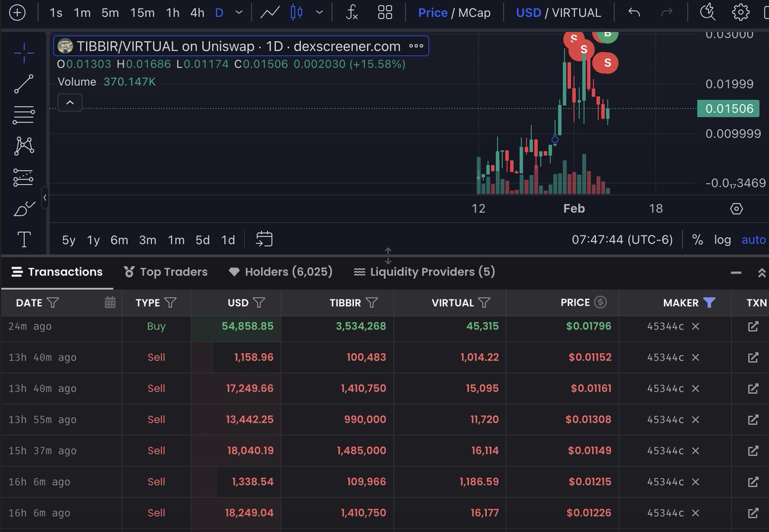Select the 4h timeframe

pos(197,13)
